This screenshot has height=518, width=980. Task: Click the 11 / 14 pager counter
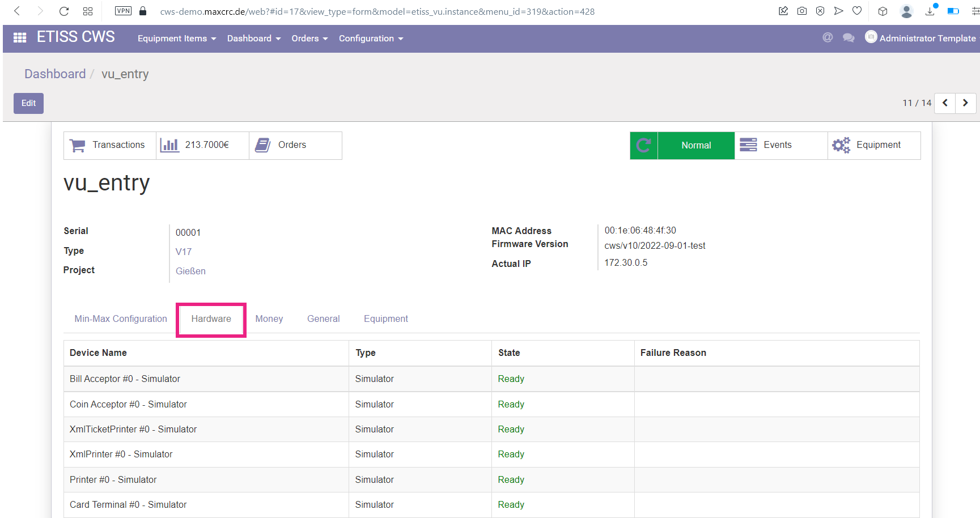click(x=917, y=103)
